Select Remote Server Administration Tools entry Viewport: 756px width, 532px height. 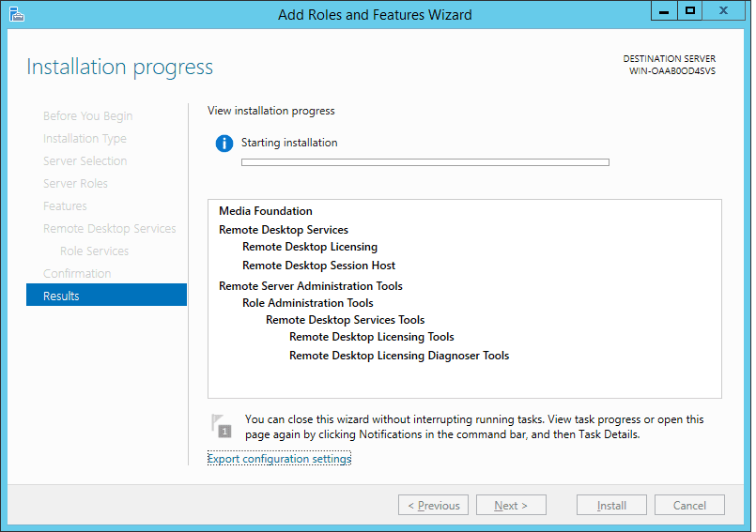point(311,286)
